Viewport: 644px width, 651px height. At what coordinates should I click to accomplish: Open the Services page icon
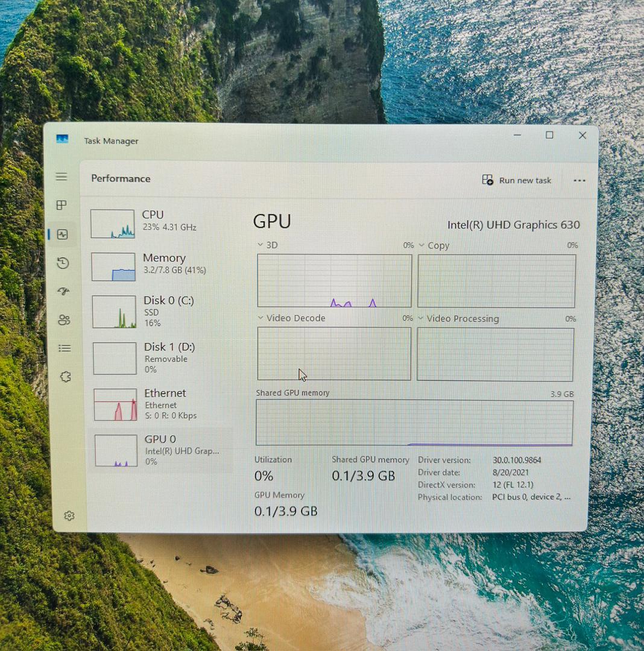pyautogui.click(x=65, y=377)
